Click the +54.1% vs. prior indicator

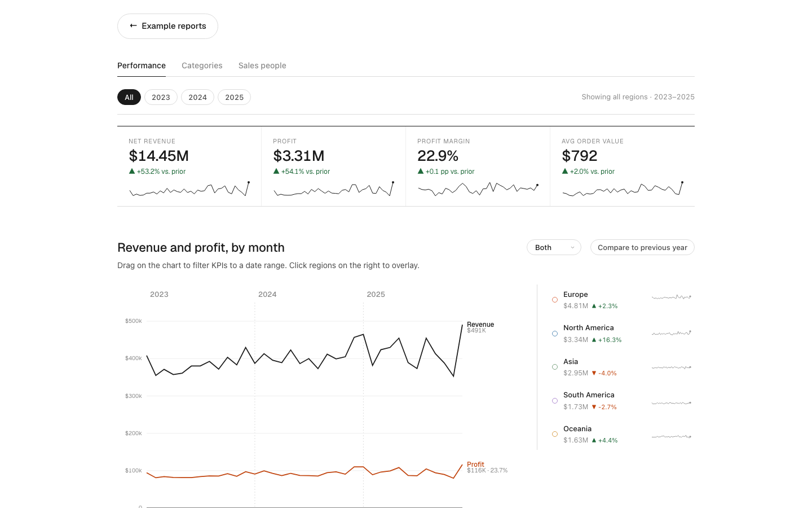[x=302, y=172]
